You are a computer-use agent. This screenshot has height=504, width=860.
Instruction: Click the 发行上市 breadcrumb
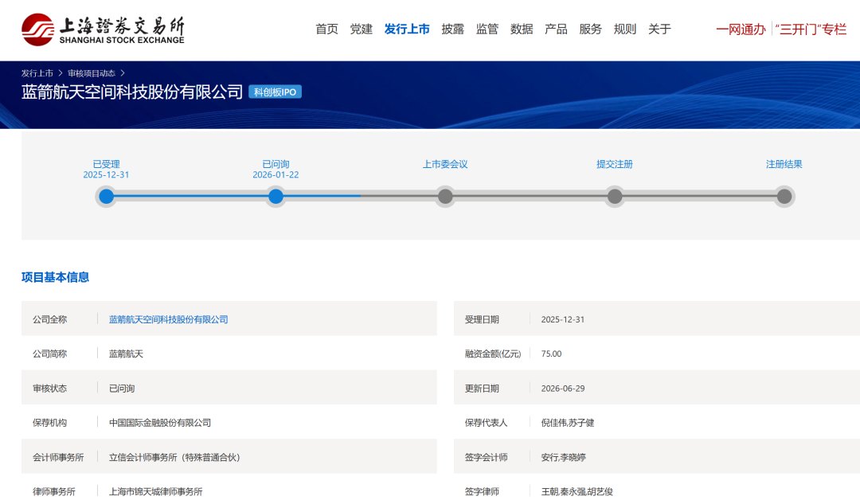(37, 73)
